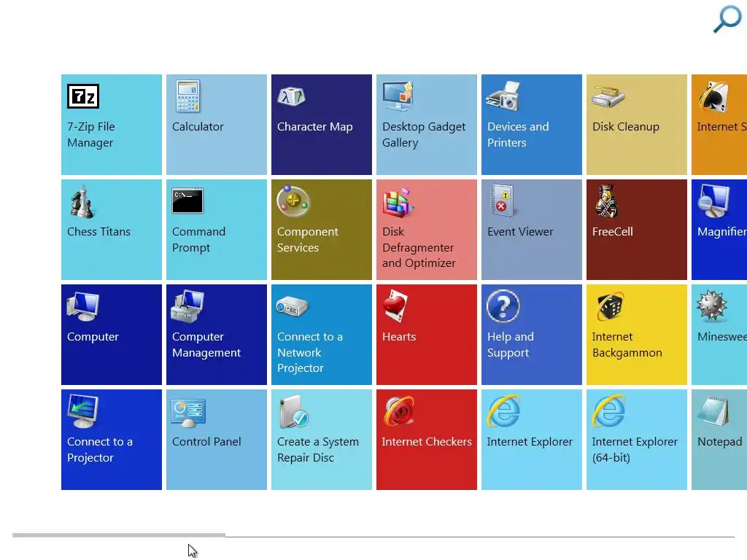747x560 pixels.
Task: Open Control Panel via its icon
Action: pyautogui.click(x=188, y=413)
